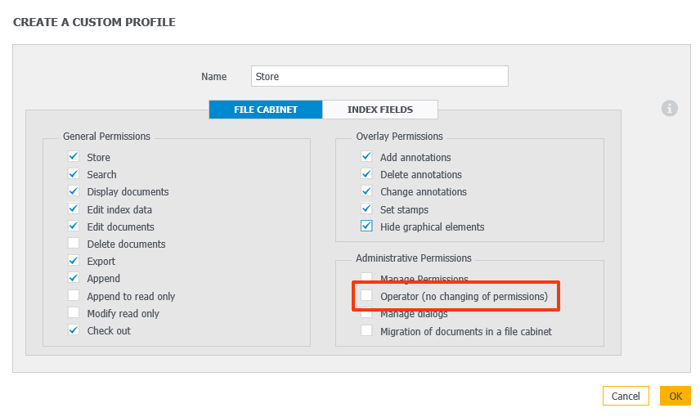Click inside the Name input field
This screenshot has width=700, height=417.
pos(379,76)
